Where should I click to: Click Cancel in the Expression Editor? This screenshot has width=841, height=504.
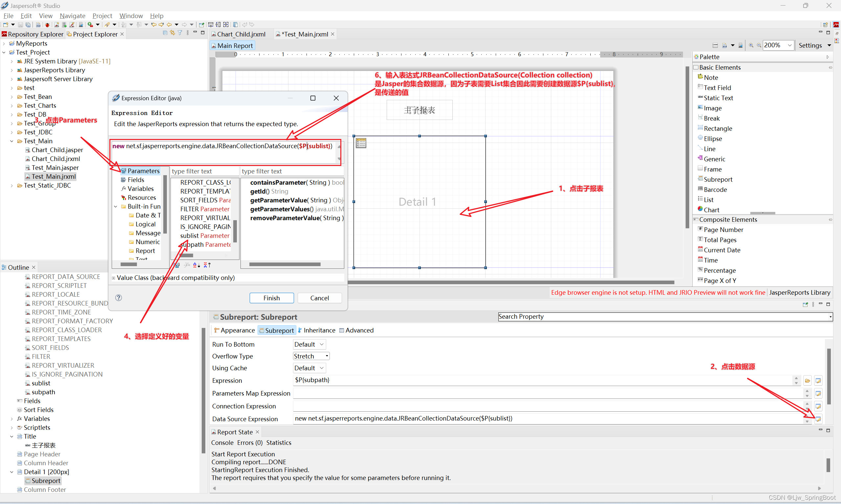(x=320, y=298)
